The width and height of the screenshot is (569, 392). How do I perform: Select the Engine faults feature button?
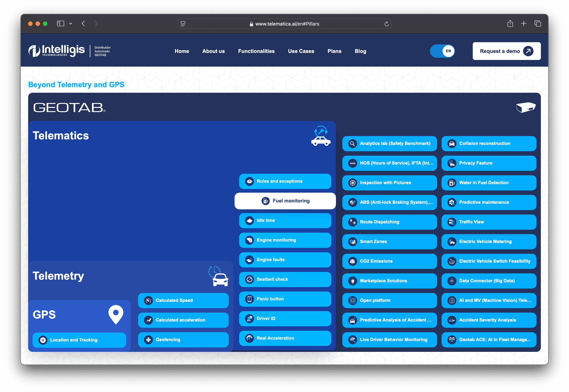(x=285, y=260)
